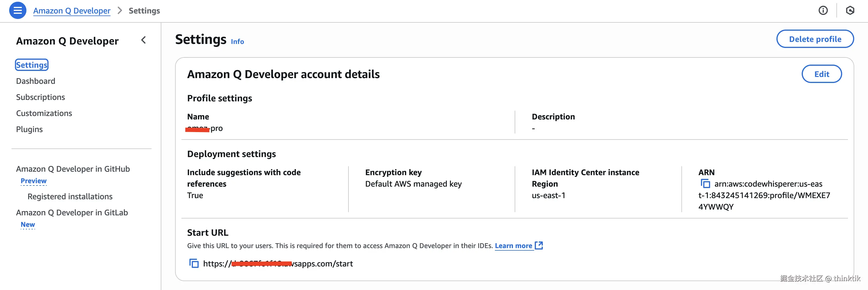The height and width of the screenshot is (290, 868).
Task: Copy the ARN value using copy icon
Action: pyautogui.click(x=705, y=184)
